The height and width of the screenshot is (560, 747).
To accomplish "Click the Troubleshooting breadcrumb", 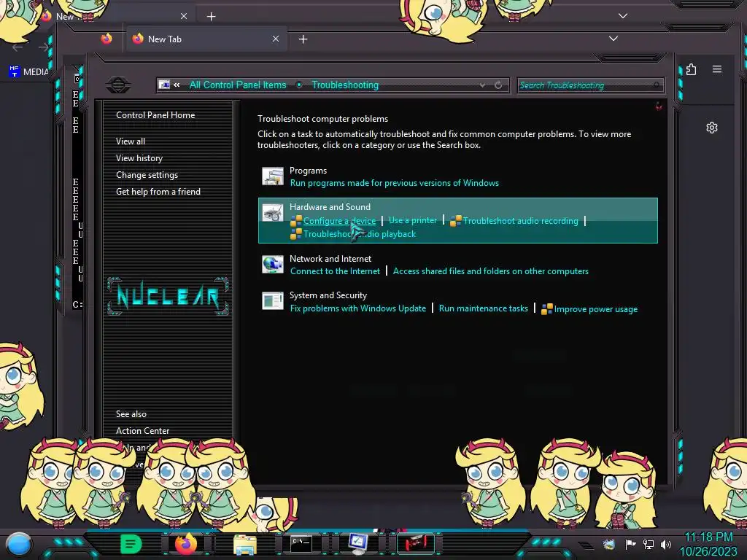I will (x=345, y=85).
